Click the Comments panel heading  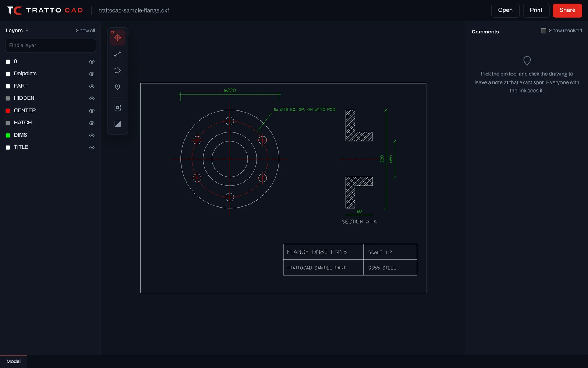tap(485, 32)
